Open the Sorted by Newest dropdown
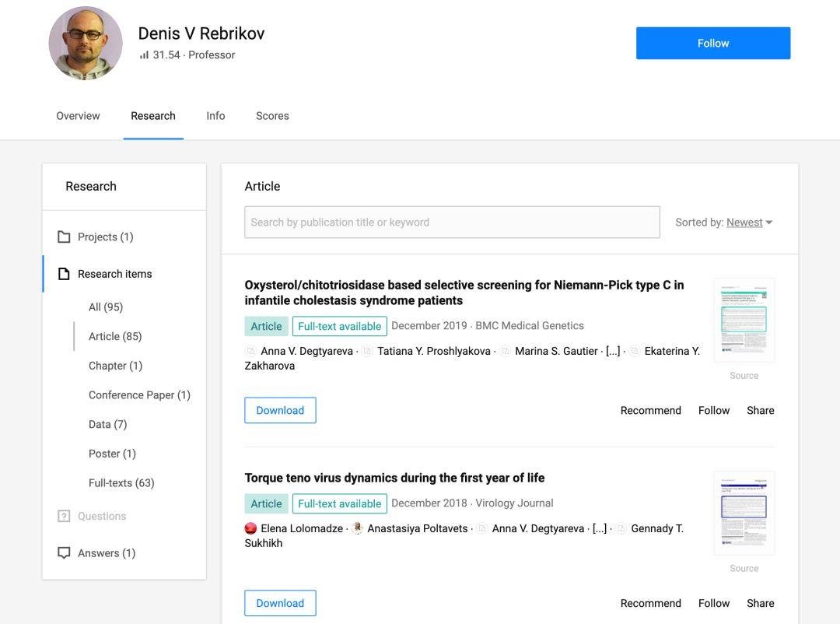 [x=749, y=223]
